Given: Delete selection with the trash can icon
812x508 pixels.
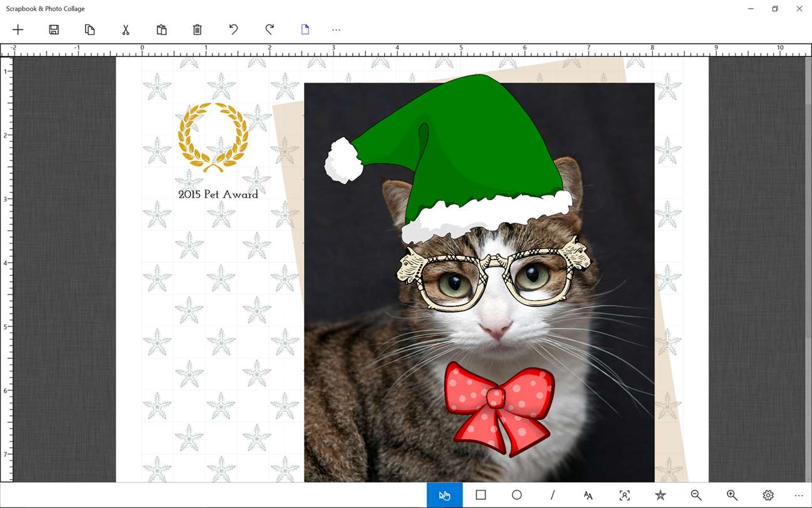Looking at the screenshot, I should pos(197,29).
